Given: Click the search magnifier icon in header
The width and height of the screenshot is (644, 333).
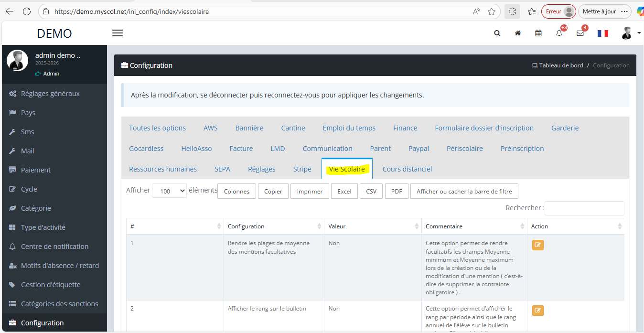Looking at the screenshot, I should tap(497, 33).
